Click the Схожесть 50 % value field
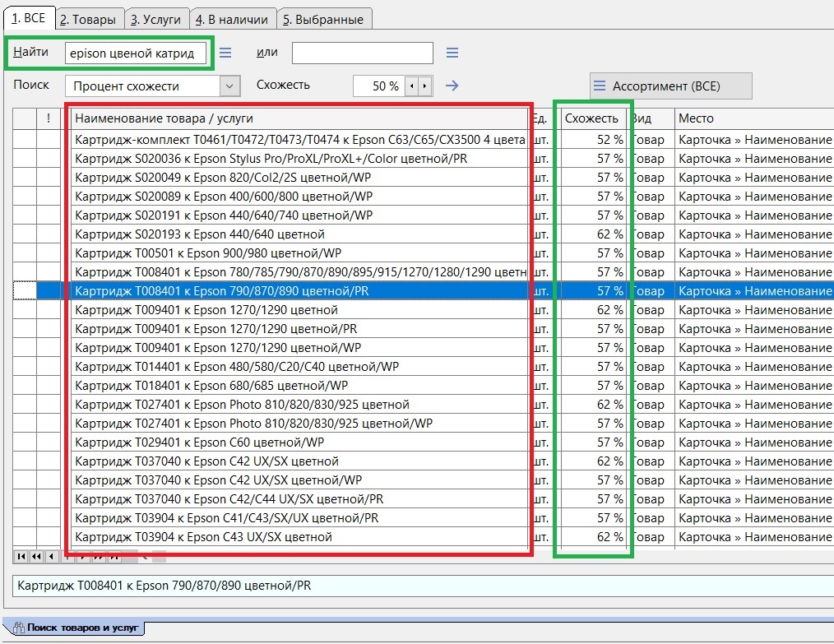 [x=378, y=86]
